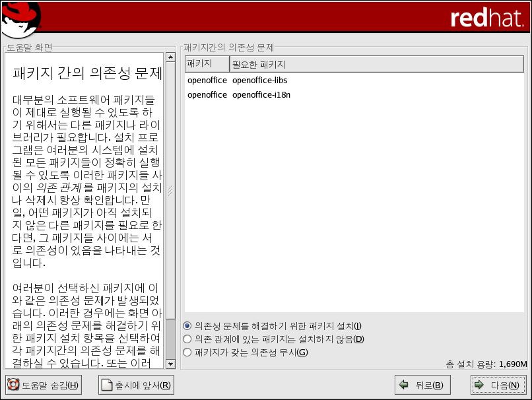Screen dimensions: 532x400
Task: Click the left arrow icon on 뒤로(B)
Action: point(403,385)
